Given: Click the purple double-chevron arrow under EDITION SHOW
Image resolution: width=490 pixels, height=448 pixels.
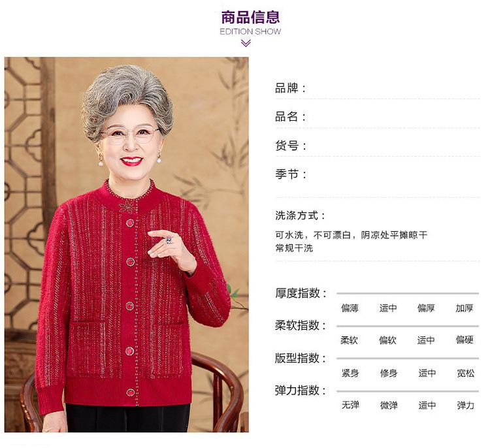Looking at the screenshot, I should (246, 43).
